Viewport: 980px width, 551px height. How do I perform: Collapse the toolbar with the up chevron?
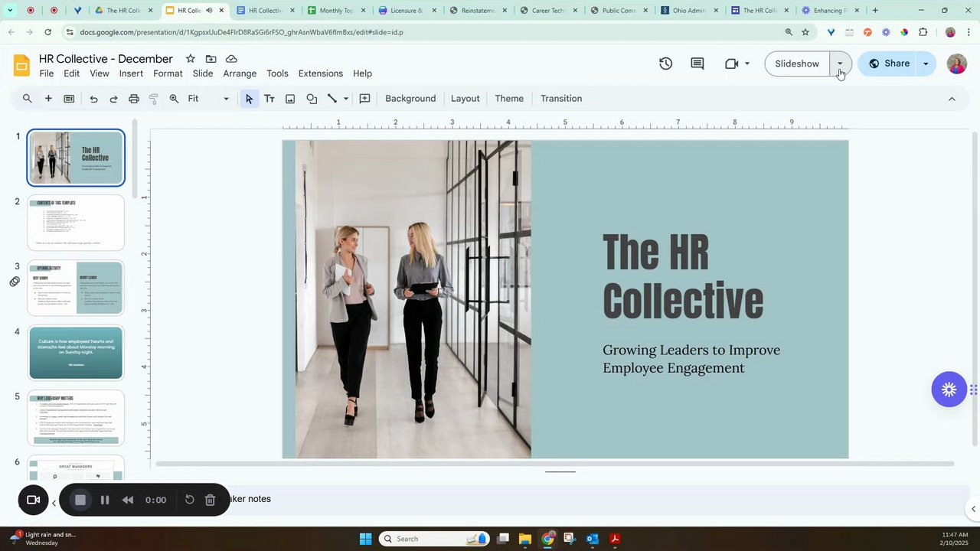tap(952, 99)
